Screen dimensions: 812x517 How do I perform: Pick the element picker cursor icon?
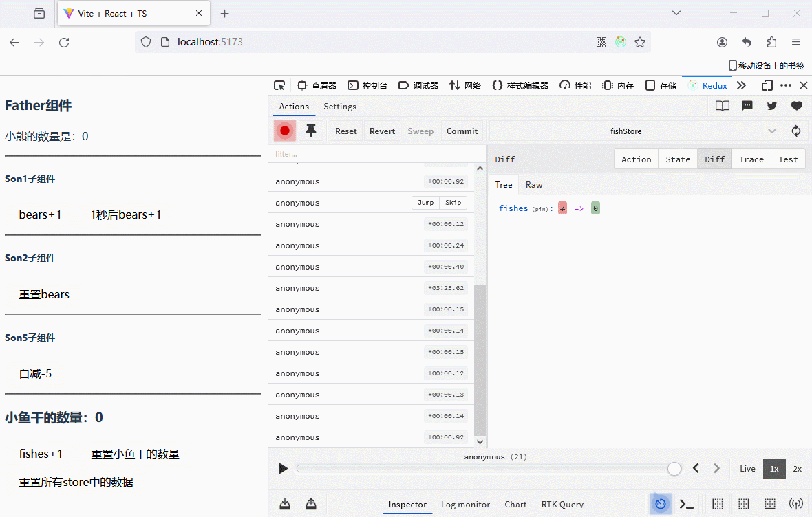[279, 85]
